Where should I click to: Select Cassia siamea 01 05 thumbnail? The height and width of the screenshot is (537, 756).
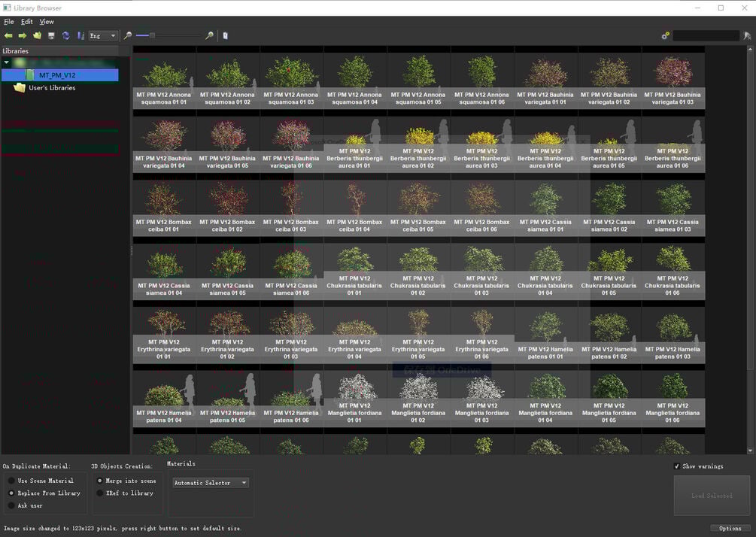pos(228,272)
